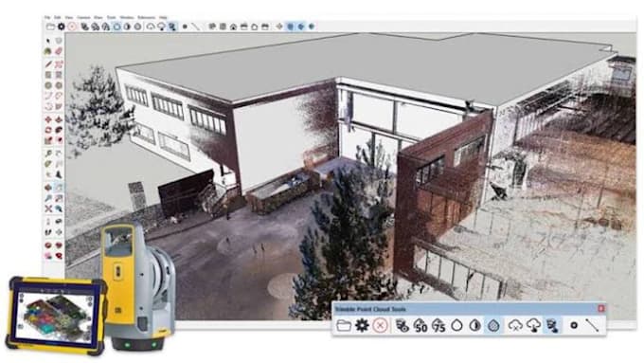The height and width of the screenshot is (363, 644).
Task: Select the Circle tool
Action: coord(48,85)
